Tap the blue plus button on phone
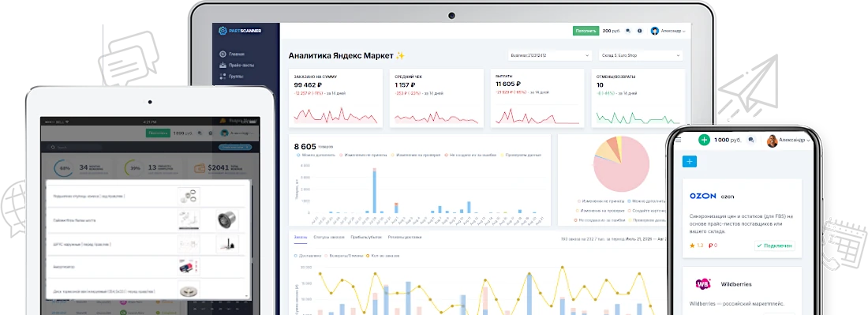 click(690, 162)
